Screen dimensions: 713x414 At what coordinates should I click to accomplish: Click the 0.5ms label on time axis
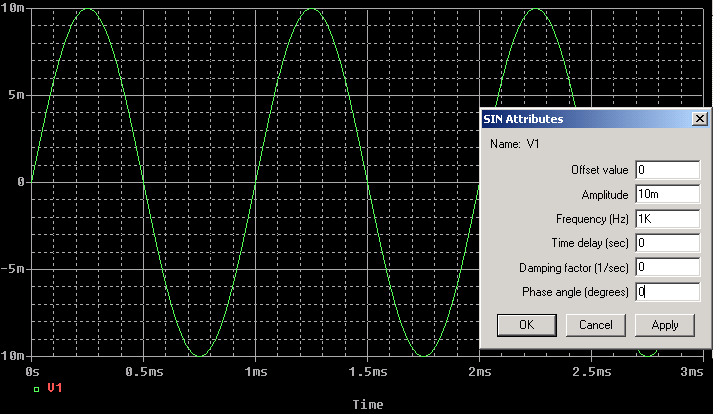click(144, 372)
